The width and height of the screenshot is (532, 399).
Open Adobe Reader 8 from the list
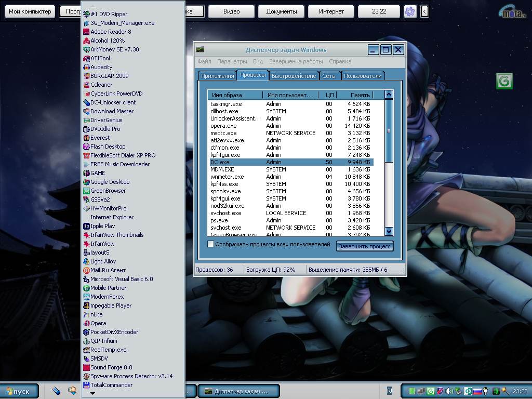click(x=107, y=32)
